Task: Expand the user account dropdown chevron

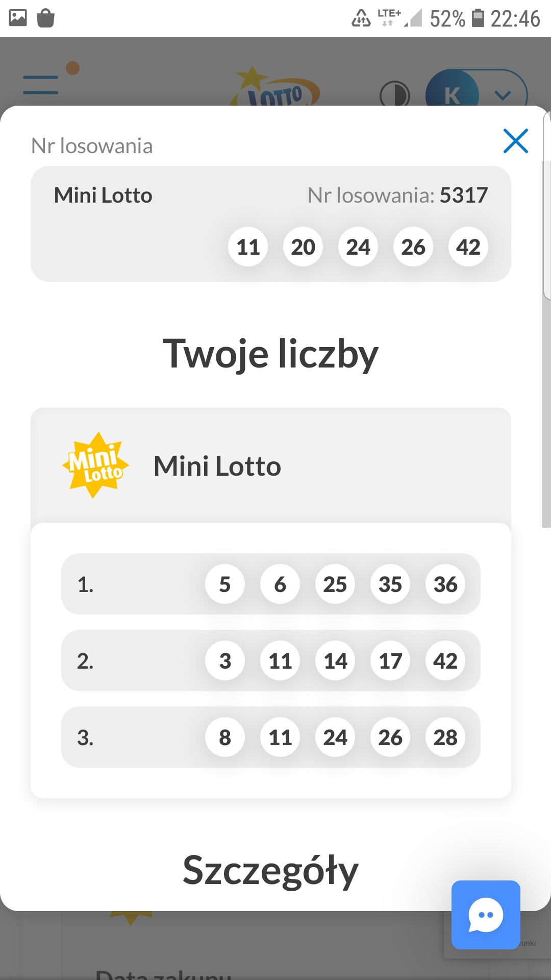Action: tap(503, 95)
